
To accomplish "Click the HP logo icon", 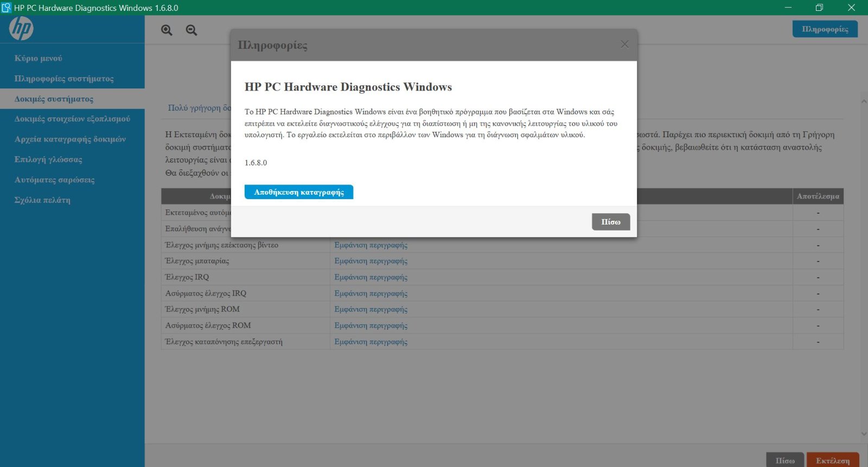I will tap(21, 29).
